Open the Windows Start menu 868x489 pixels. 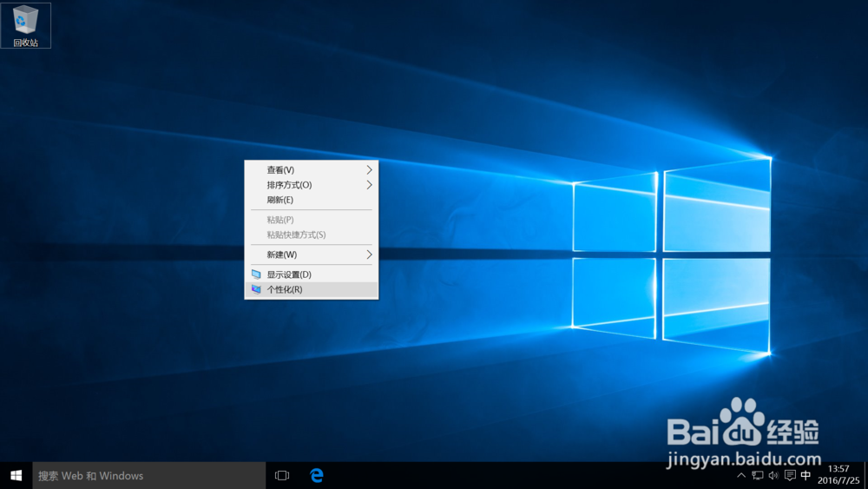point(16,476)
